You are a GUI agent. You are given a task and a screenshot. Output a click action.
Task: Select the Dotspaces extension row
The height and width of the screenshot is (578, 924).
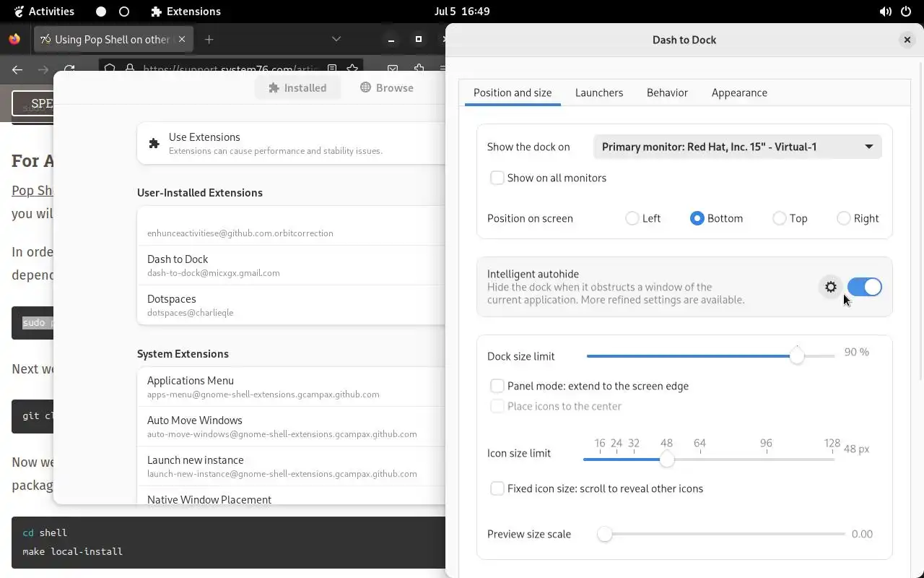(291, 305)
